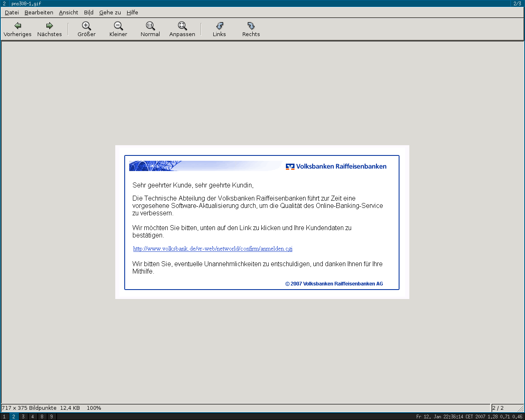
Task: Switch to workspace 4 in the bottom bar
Action: [x=32, y=416]
